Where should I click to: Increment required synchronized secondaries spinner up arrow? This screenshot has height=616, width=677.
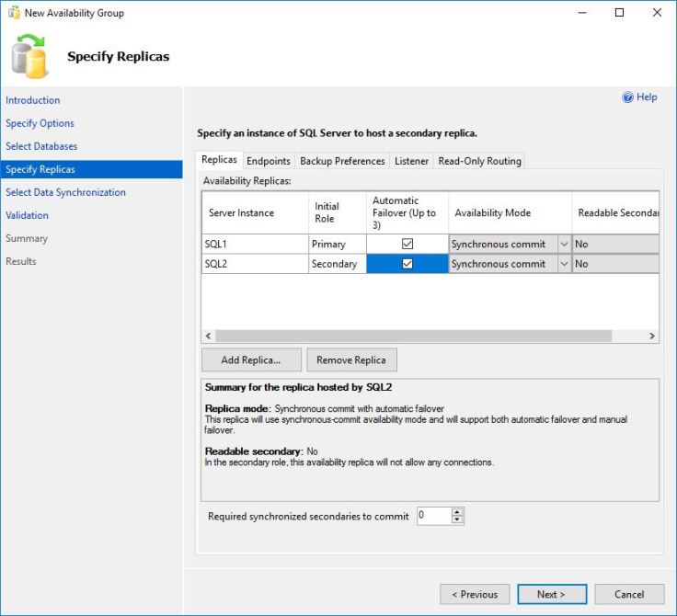[x=457, y=512]
